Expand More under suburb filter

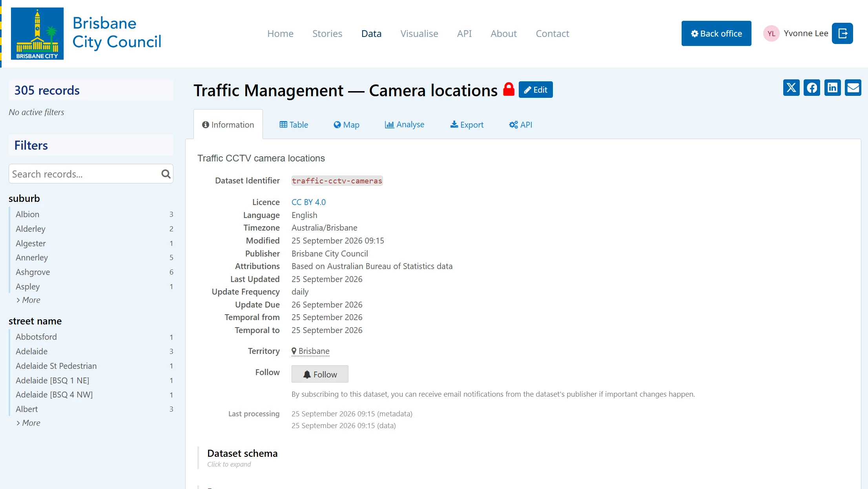[28, 300]
